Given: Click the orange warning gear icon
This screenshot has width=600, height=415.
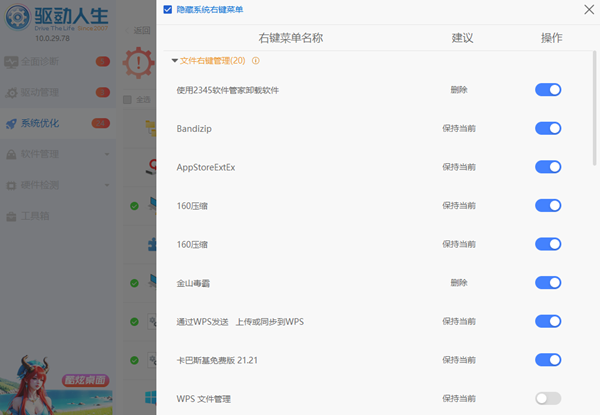Looking at the screenshot, I should pyautogui.click(x=139, y=62).
